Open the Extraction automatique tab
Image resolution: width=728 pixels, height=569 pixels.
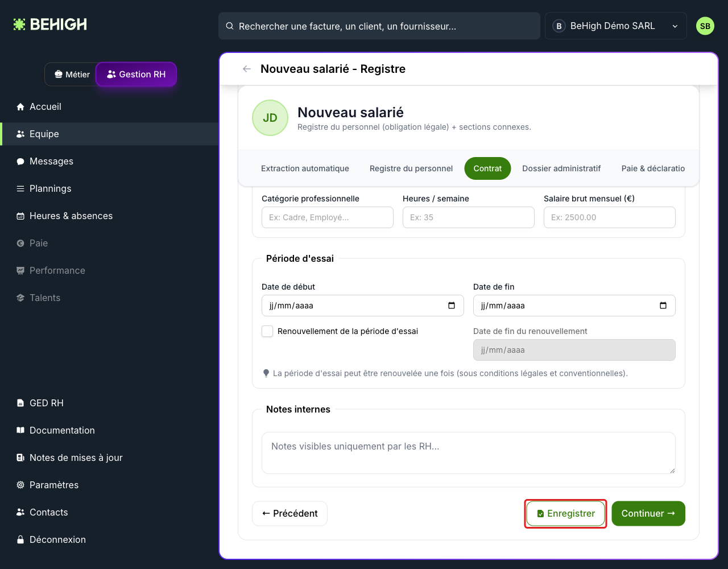tap(305, 168)
